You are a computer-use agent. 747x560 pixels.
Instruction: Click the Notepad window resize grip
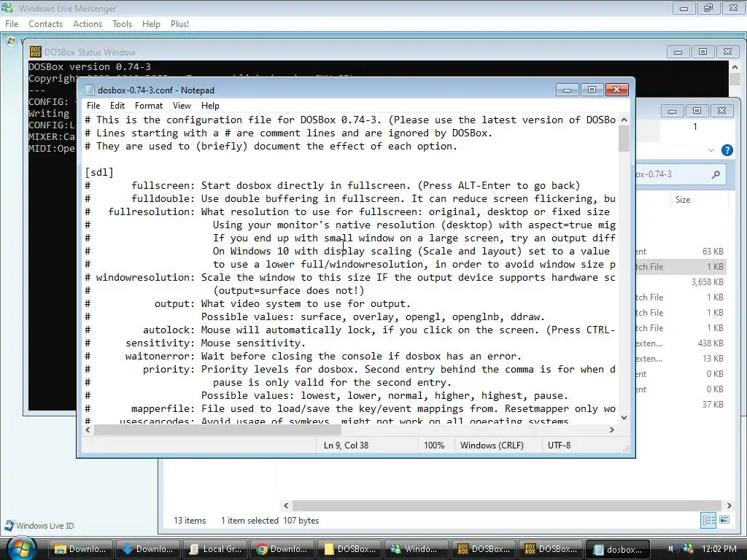tap(626, 448)
